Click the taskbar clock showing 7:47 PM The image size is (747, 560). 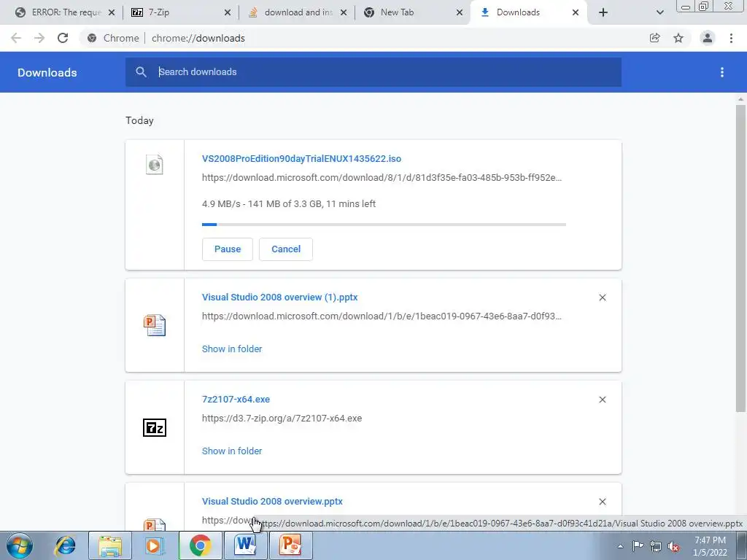pos(710,546)
